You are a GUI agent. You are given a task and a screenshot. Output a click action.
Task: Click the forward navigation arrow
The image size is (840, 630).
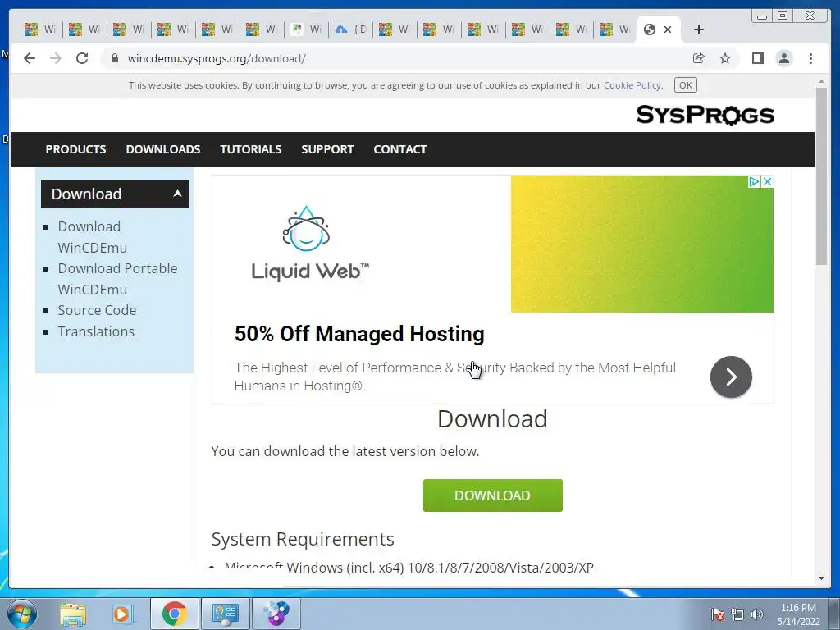click(x=56, y=58)
